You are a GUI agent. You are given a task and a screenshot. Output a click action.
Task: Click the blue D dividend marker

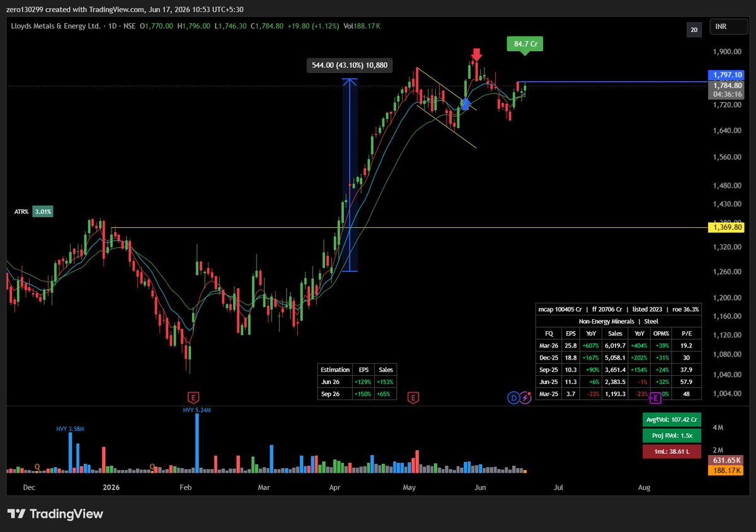point(513,397)
